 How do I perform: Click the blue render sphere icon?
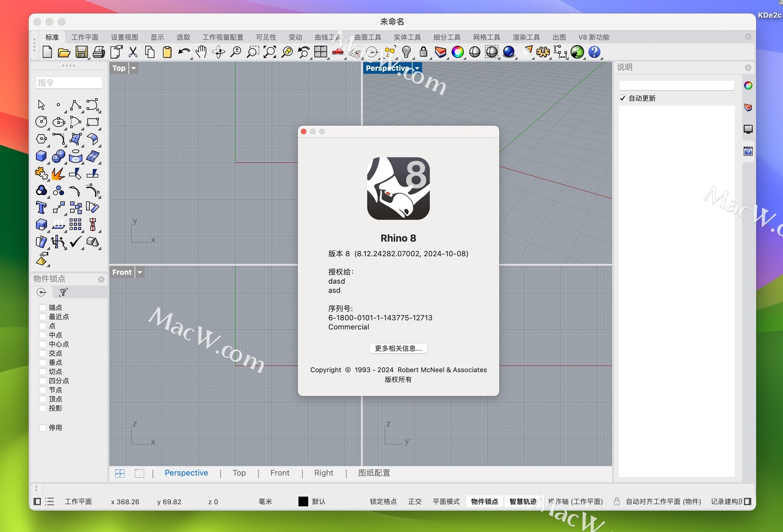[509, 52]
